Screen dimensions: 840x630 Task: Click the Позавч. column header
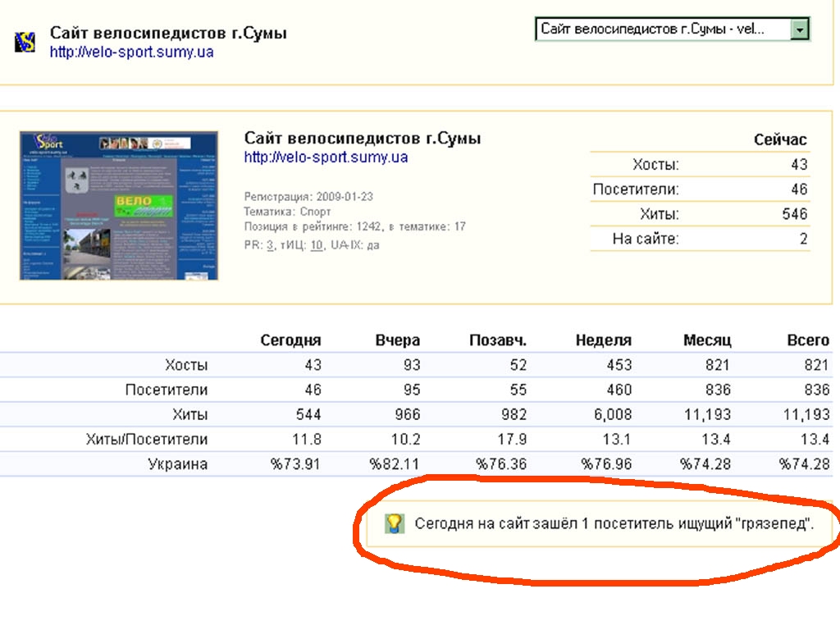tap(498, 340)
